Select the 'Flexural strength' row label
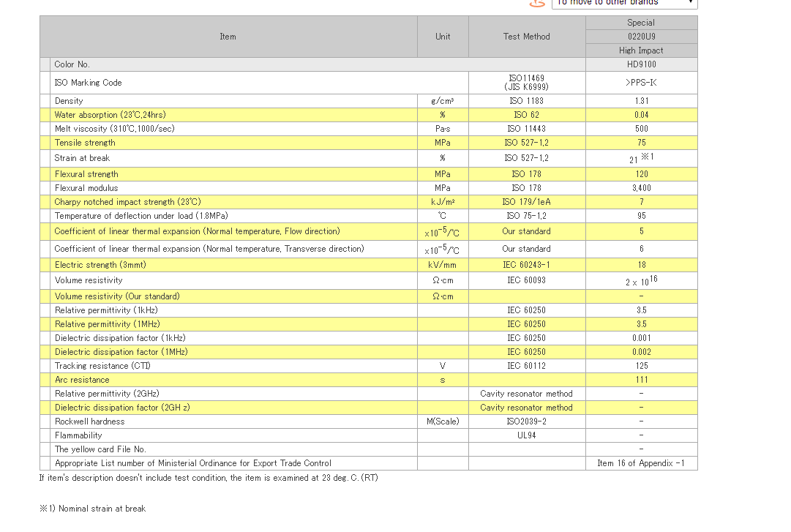Screen dimensions: 791x532 [x=86, y=174]
